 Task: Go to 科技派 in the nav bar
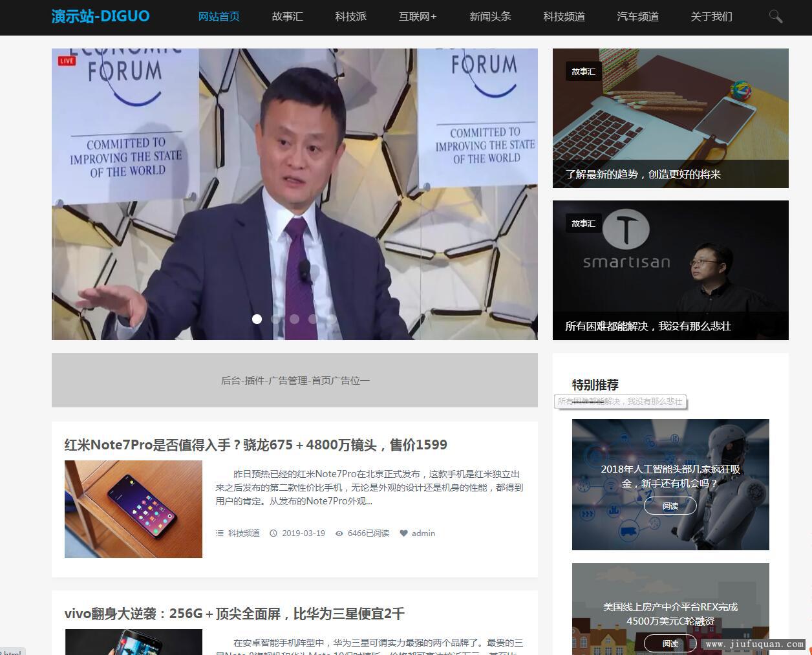[x=350, y=16]
